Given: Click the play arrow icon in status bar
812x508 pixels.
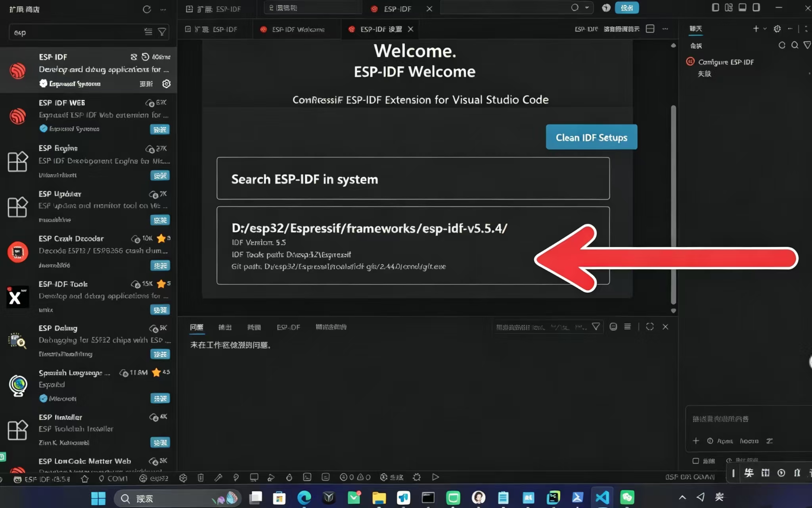Looking at the screenshot, I should [x=435, y=477].
